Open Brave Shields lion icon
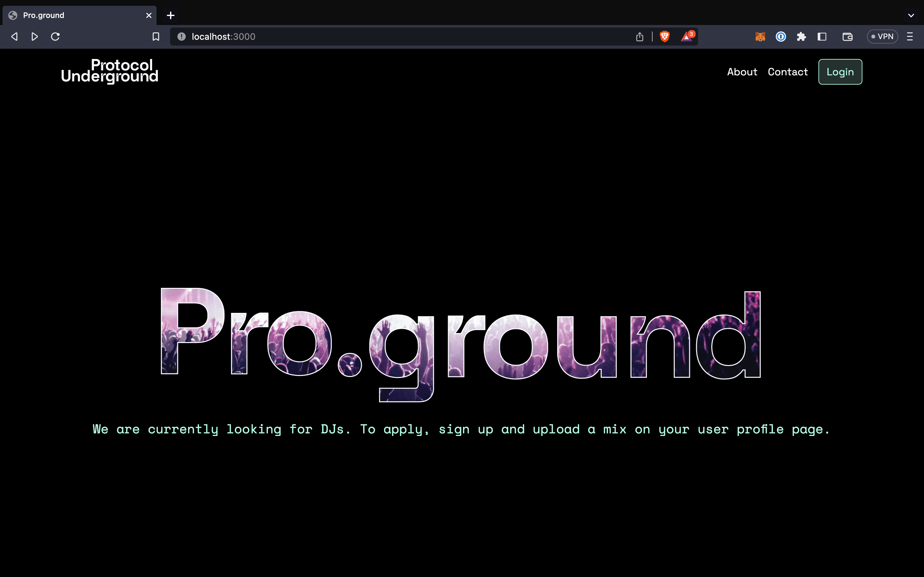The height and width of the screenshot is (577, 924). coord(664,37)
